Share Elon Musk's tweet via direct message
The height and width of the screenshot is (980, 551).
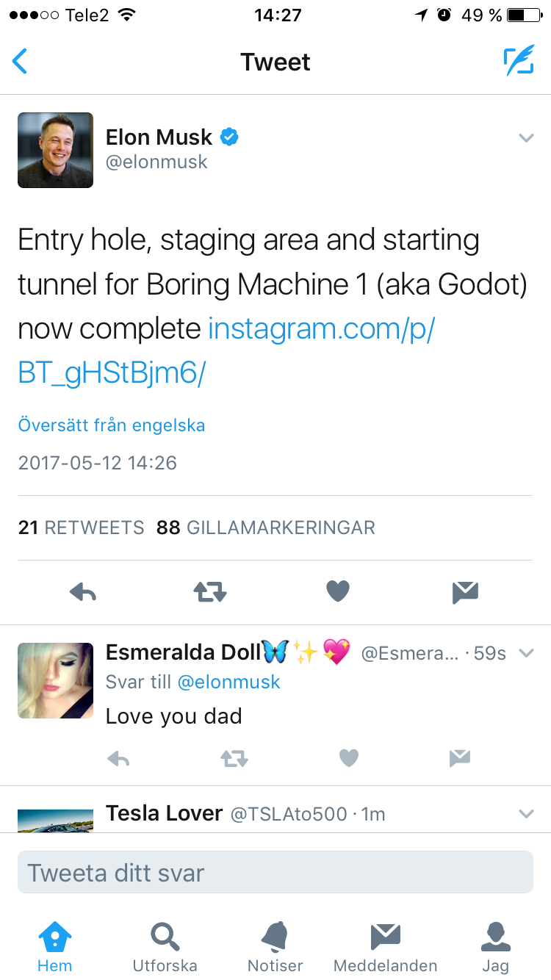click(465, 592)
